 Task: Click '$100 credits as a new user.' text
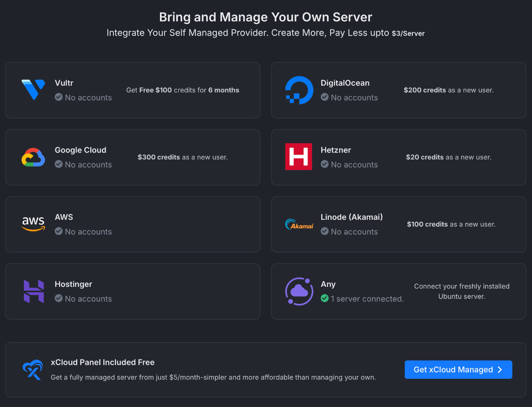451,224
